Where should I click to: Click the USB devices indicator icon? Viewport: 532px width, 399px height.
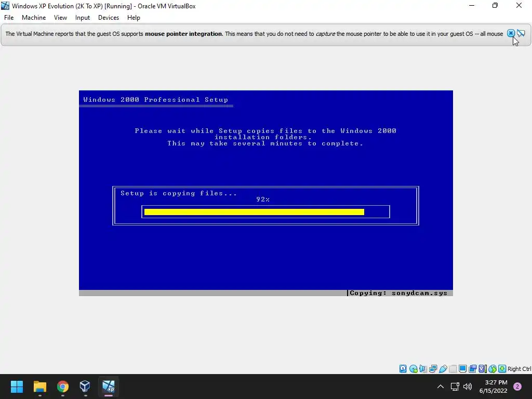point(443,369)
